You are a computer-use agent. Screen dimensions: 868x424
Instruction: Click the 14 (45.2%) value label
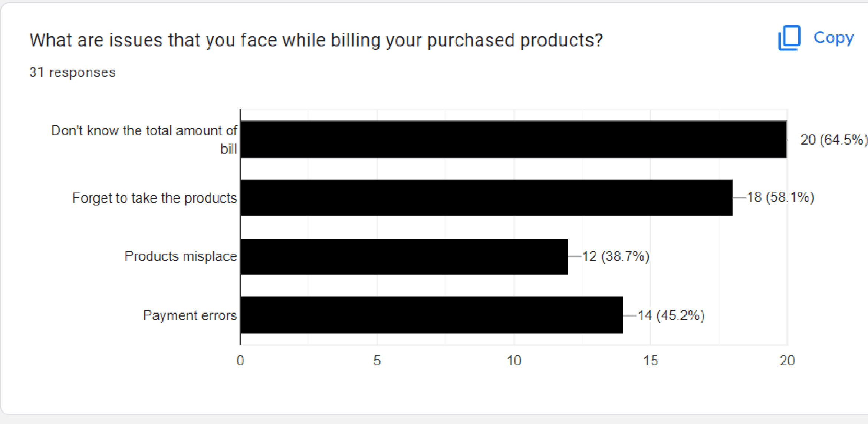click(671, 315)
